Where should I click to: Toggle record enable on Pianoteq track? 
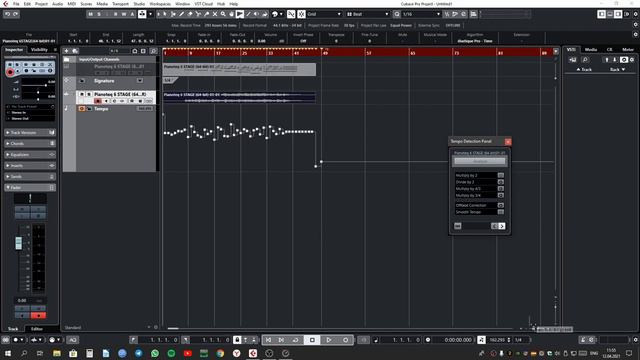98,101
